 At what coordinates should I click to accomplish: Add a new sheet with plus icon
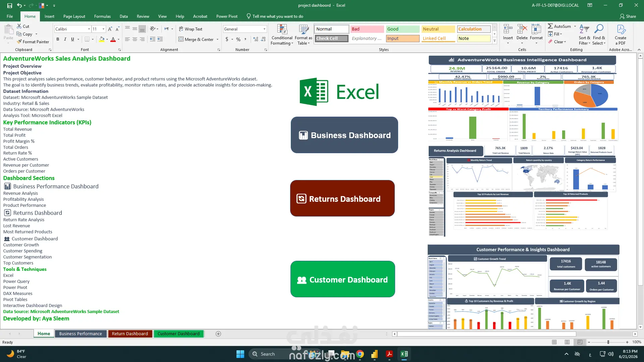tap(218, 334)
